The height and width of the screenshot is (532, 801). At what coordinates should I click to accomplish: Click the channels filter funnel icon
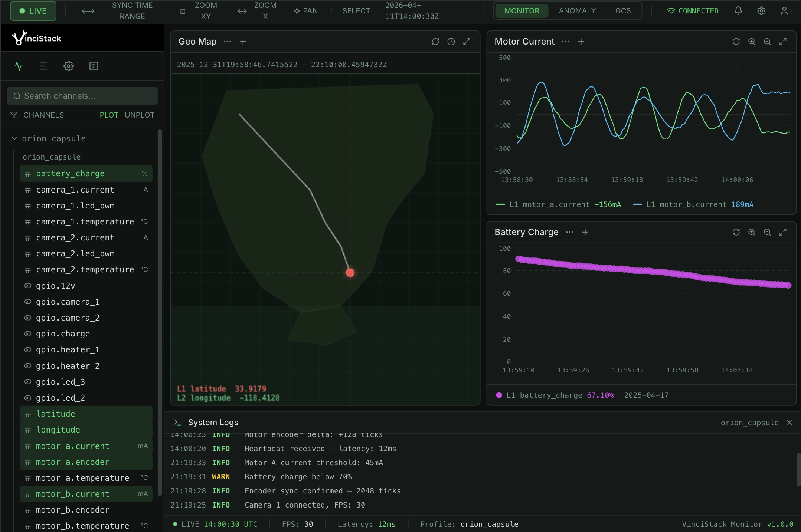[x=14, y=115]
